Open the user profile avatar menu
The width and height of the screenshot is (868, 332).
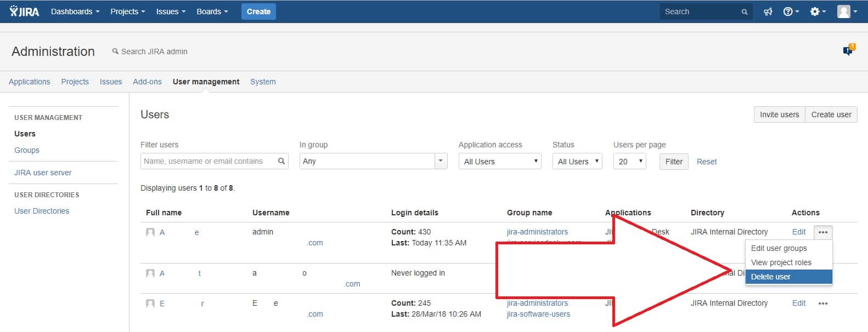(x=847, y=12)
